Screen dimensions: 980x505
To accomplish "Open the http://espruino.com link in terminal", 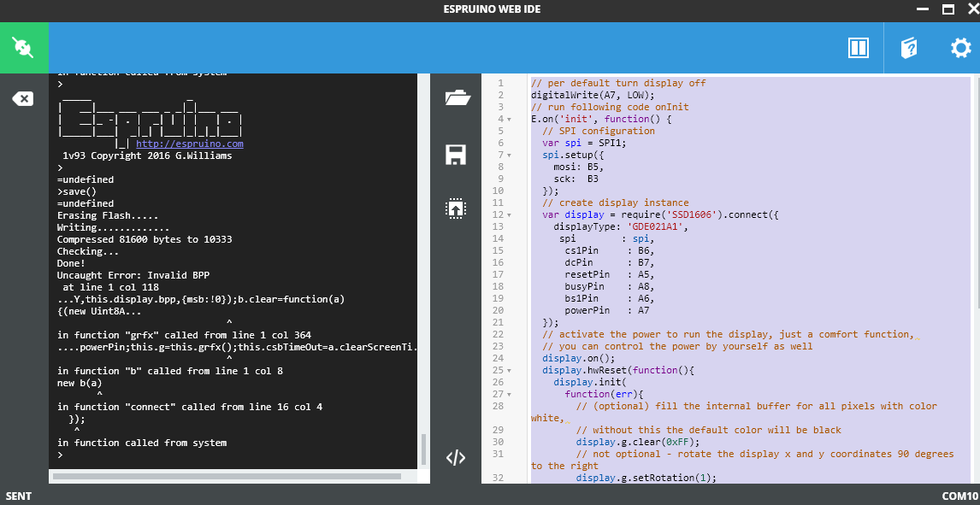I will click(190, 144).
